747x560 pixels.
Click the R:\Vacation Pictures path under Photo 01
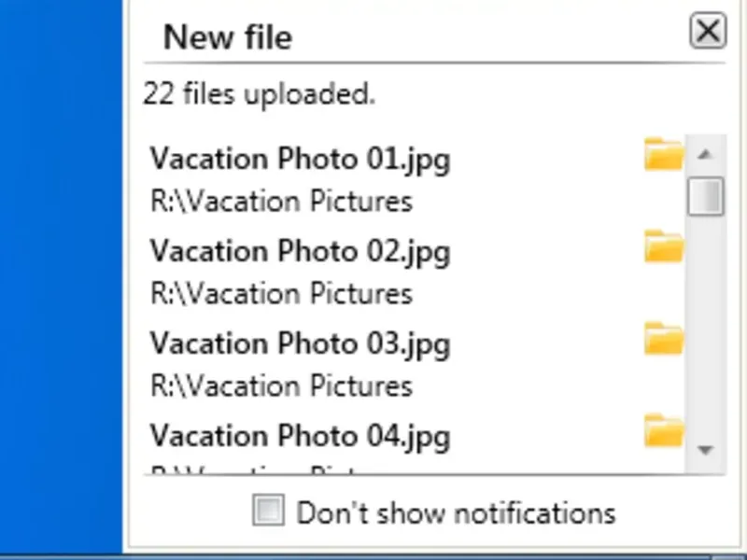281,202
